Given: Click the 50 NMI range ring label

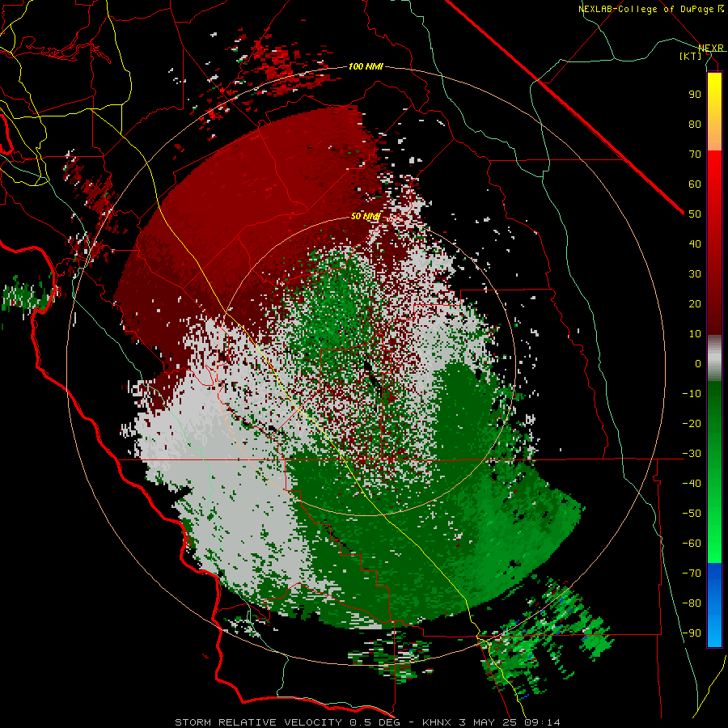Looking at the screenshot, I should pyautogui.click(x=366, y=216).
